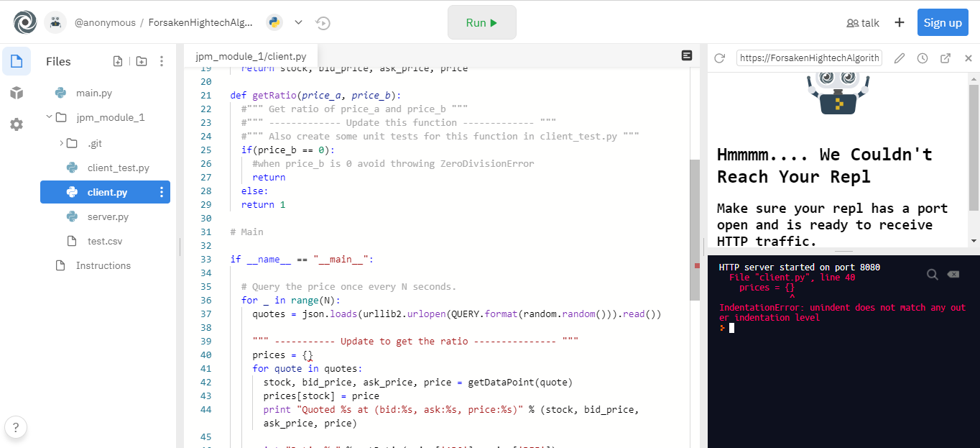Click the editor vertical scrollbar
Viewport: 980px width, 448px height.
[x=695, y=230]
